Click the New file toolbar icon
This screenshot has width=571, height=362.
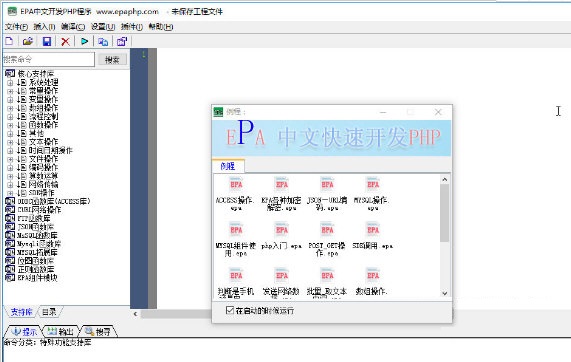[9, 41]
